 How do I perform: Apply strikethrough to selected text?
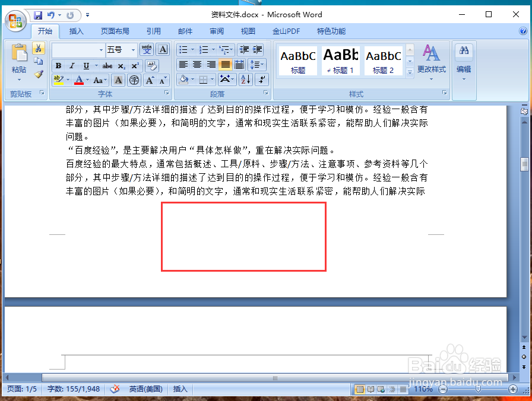[107, 66]
